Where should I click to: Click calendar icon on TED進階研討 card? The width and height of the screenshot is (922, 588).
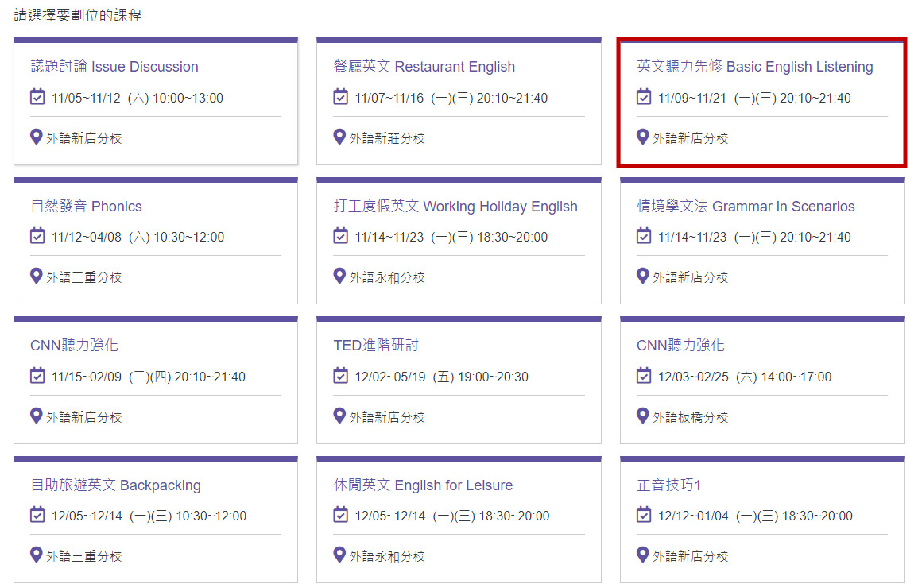[x=340, y=376]
